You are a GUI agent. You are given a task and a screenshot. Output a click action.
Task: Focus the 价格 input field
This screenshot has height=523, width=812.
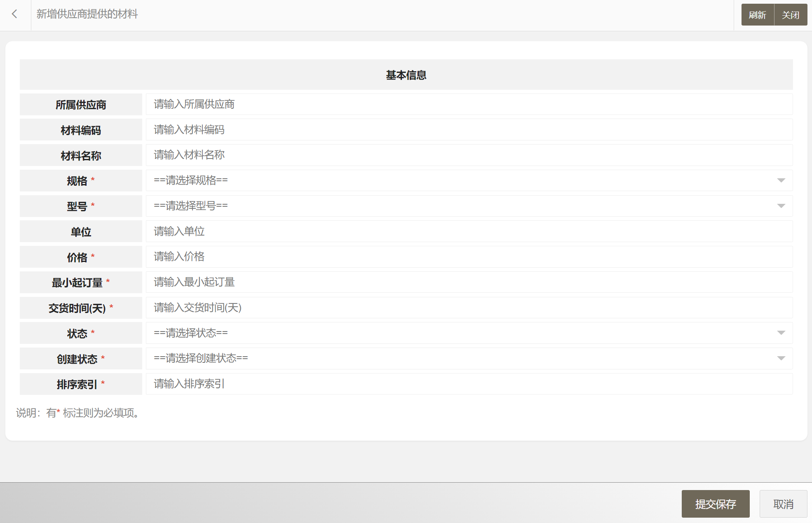(x=469, y=257)
